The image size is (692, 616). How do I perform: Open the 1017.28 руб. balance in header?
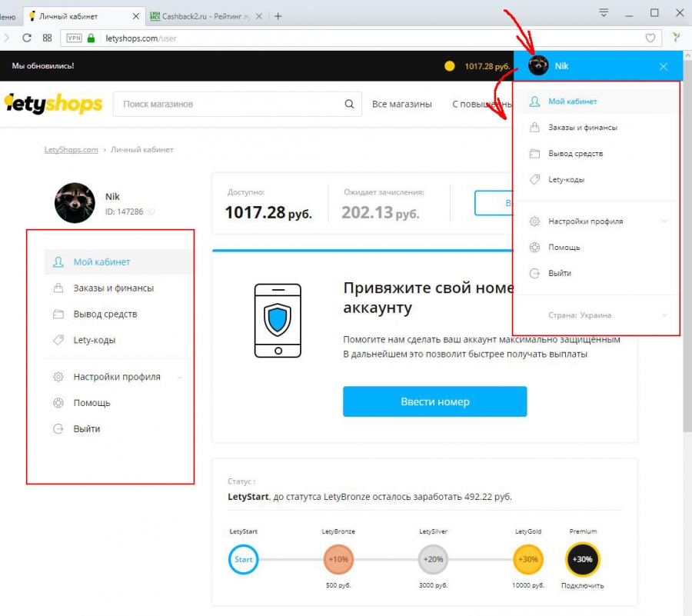[x=487, y=66]
